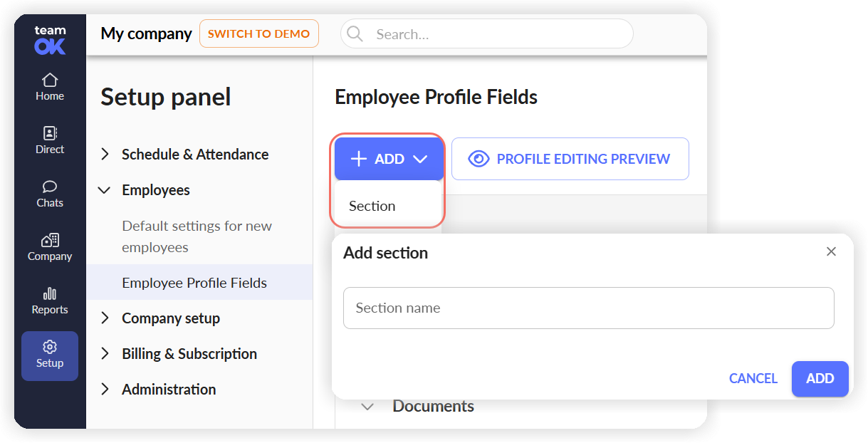Open the Direct contacts icon
868x443 pixels.
click(50, 133)
